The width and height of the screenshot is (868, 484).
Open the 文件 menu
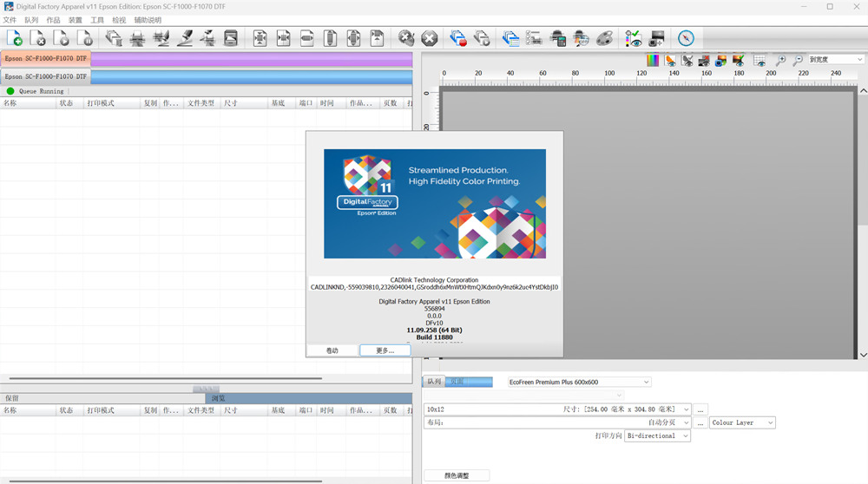point(10,20)
